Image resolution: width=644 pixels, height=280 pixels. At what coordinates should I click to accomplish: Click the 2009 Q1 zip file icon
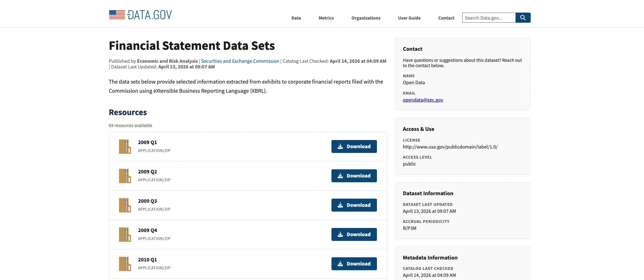tap(125, 147)
